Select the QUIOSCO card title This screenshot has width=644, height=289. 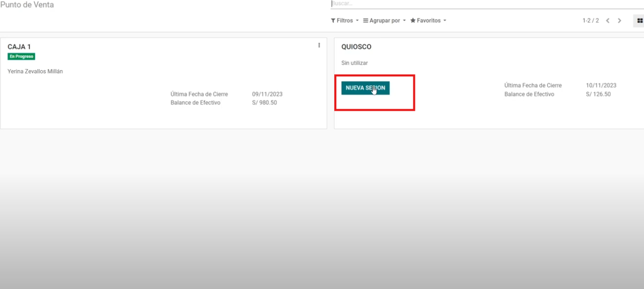coord(356,47)
